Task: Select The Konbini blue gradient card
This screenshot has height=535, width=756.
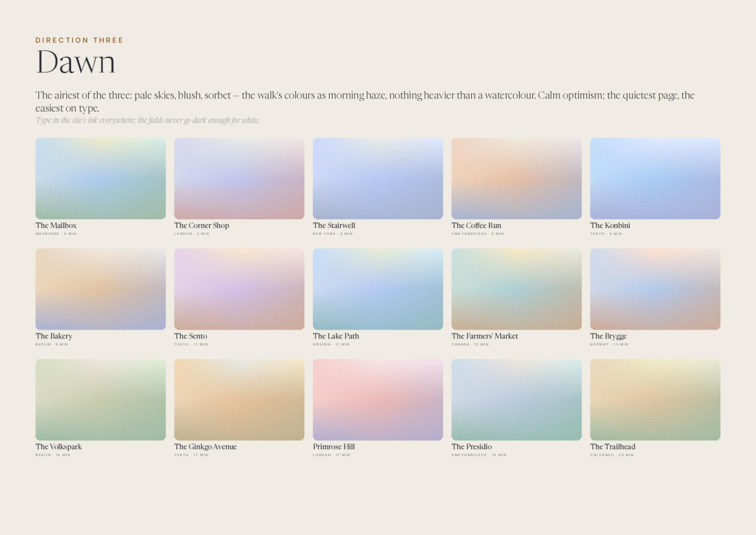Action: (x=655, y=178)
